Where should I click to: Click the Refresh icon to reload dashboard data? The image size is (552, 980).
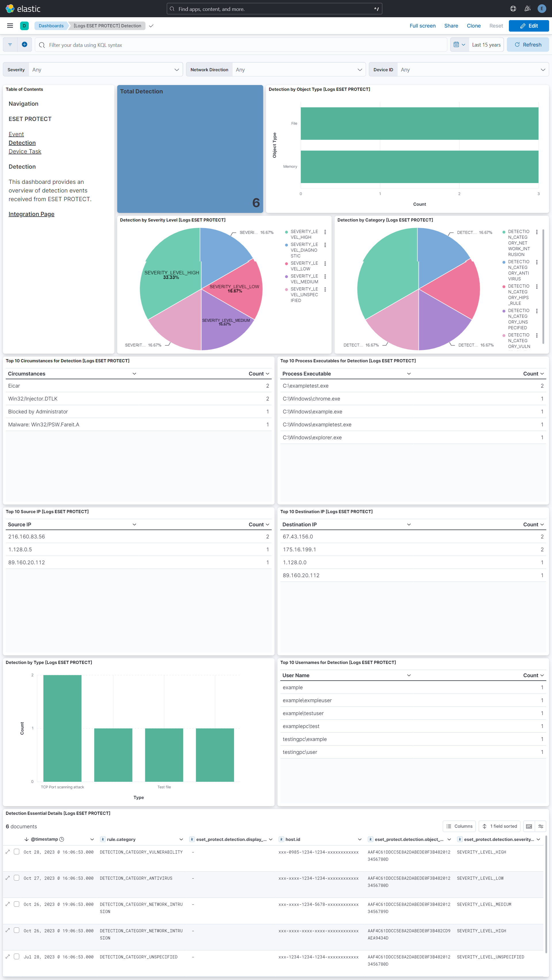click(x=517, y=45)
